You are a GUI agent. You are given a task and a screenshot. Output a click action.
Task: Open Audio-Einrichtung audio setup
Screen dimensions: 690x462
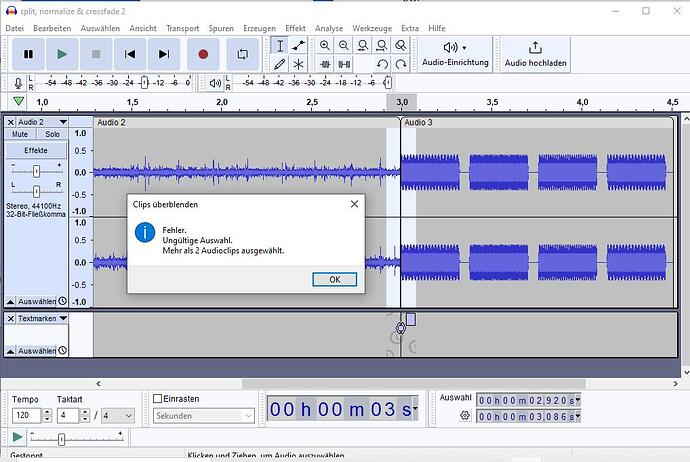[x=455, y=54]
